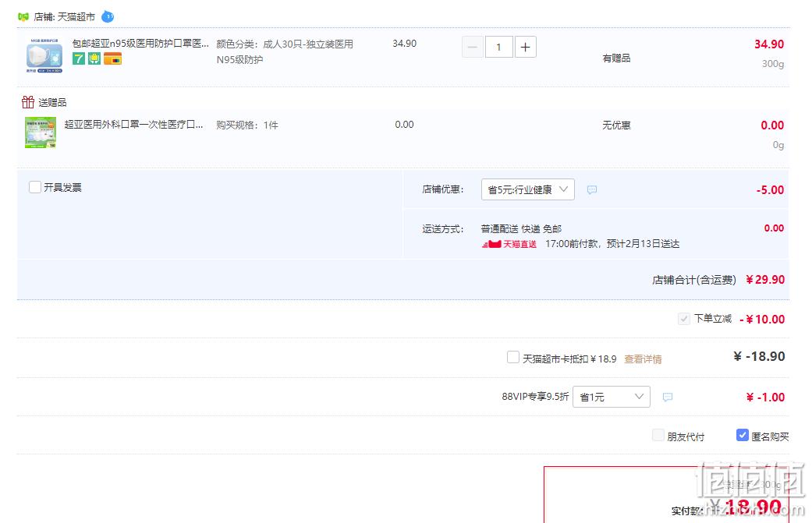Click the gift box icon beside 送赠品
812x523 pixels.
28,102
